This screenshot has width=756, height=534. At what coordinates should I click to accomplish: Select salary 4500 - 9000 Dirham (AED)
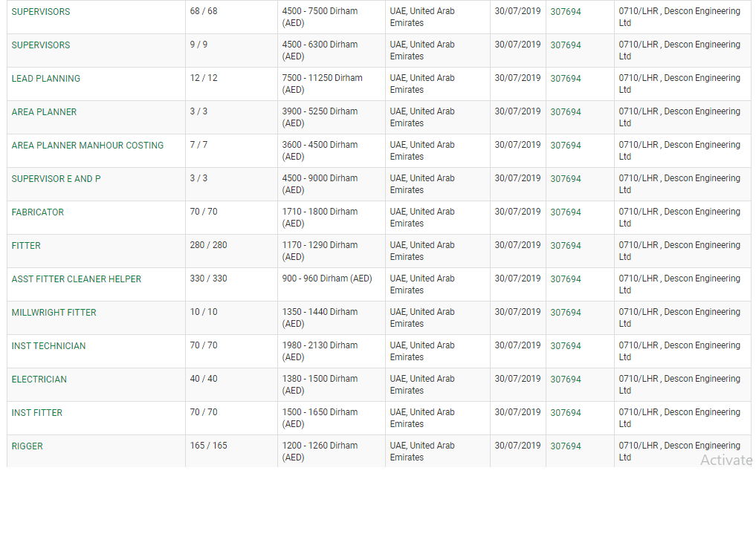320,184
